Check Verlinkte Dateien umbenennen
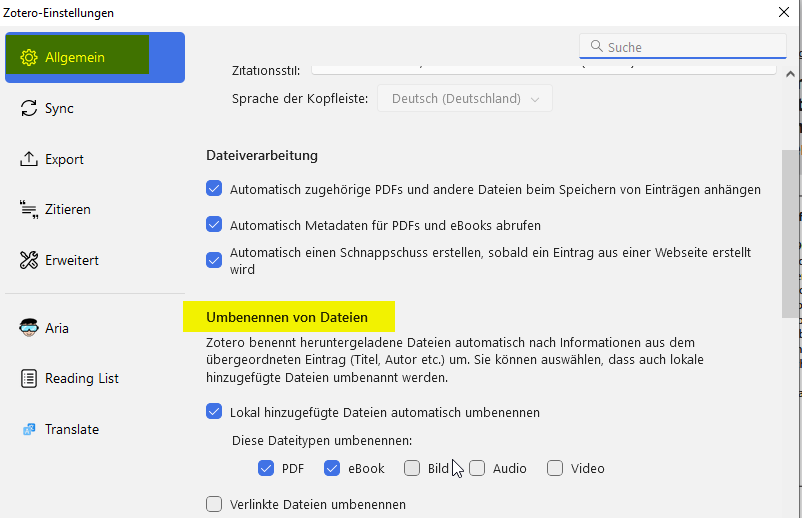Viewport: 802px width, 518px height. coord(214,504)
